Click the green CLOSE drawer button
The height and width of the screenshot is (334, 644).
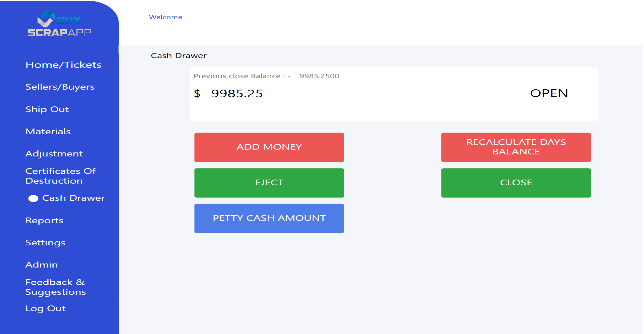(x=516, y=183)
